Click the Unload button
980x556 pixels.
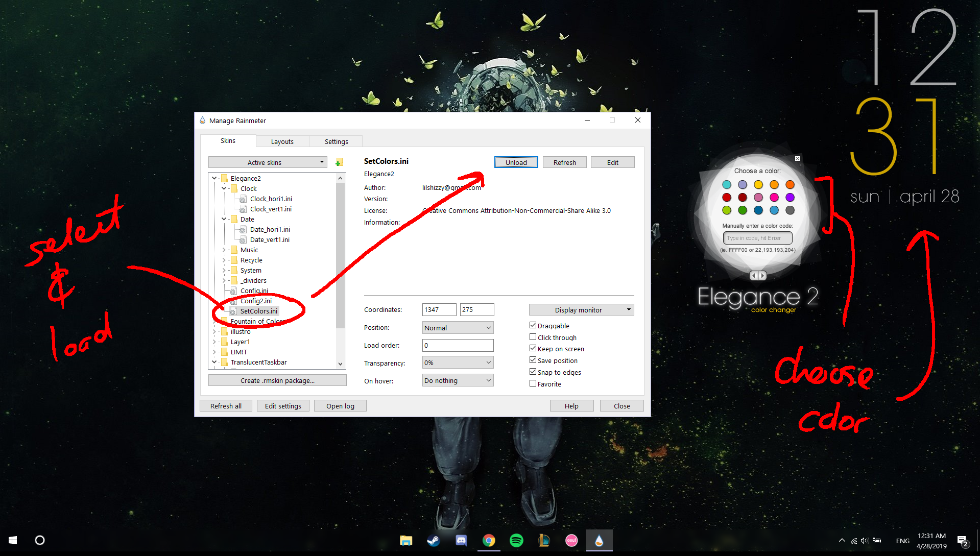[515, 162]
